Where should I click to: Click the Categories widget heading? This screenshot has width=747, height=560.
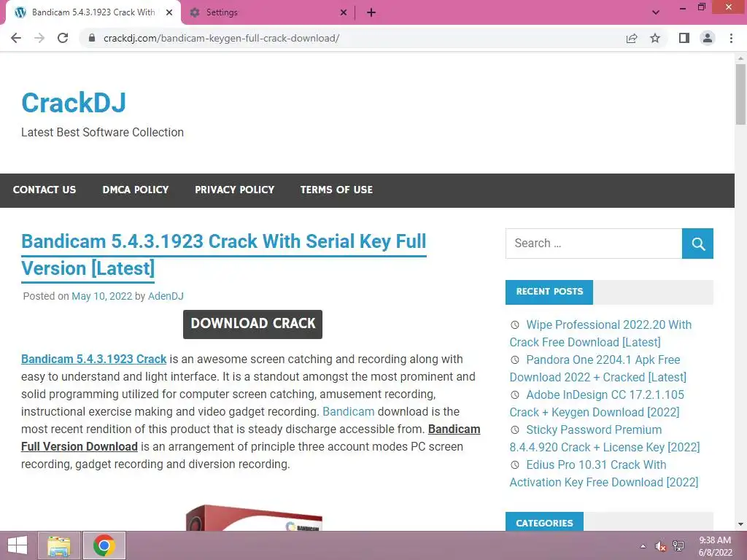click(544, 522)
